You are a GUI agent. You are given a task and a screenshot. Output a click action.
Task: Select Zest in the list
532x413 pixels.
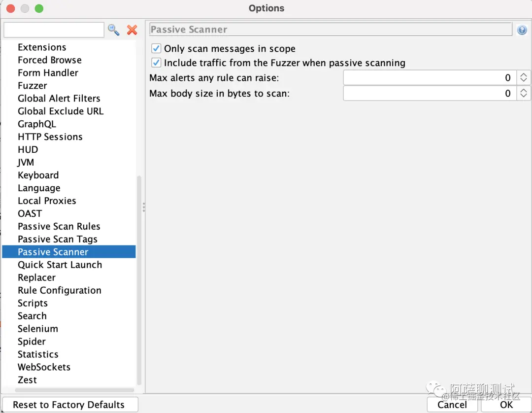[x=27, y=380]
